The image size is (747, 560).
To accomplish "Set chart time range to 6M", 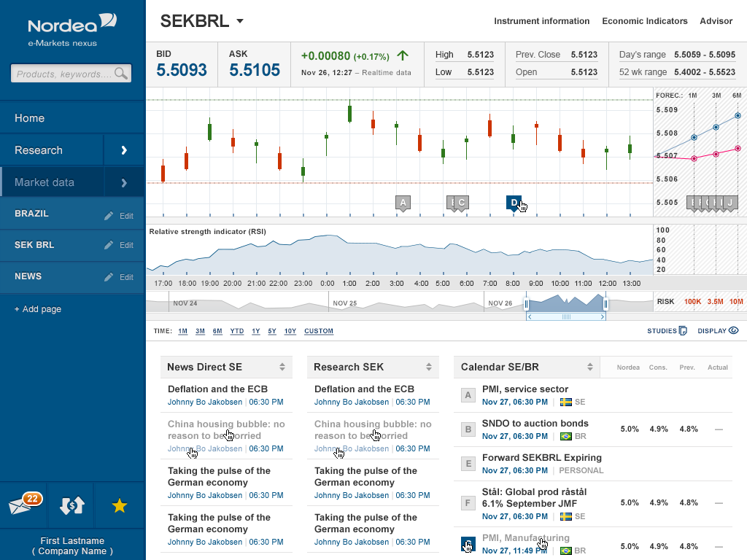I will [x=217, y=331].
